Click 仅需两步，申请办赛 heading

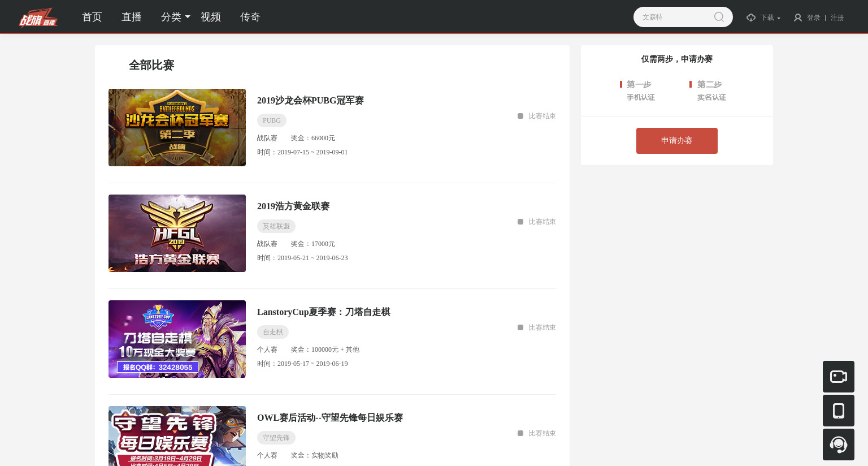(x=677, y=59)
